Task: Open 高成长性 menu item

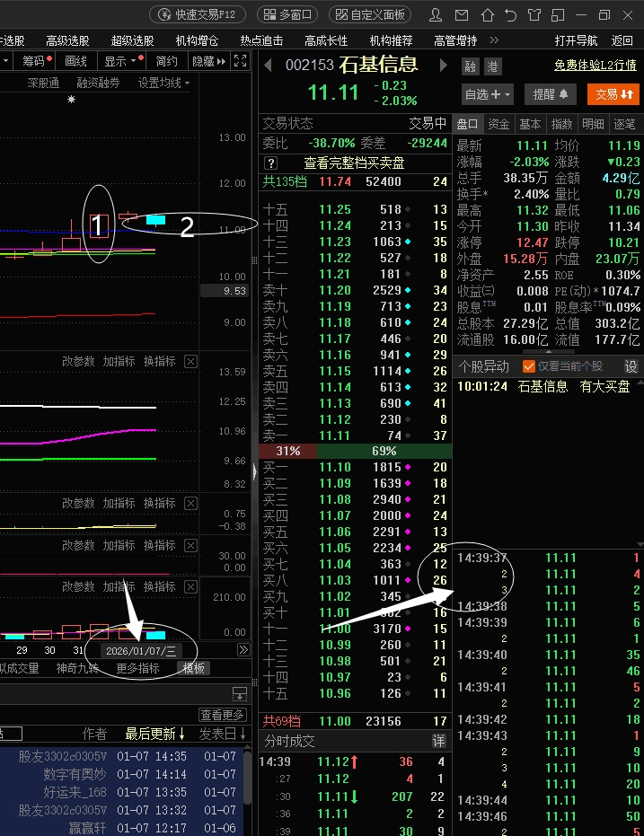Action: [x=326, y=40]
